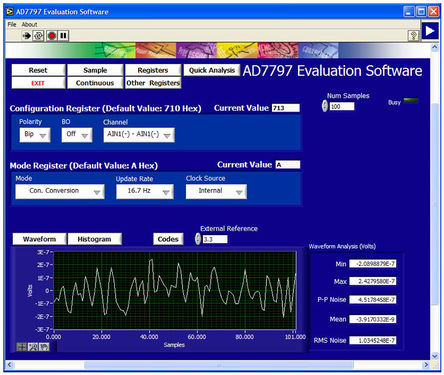Screen dimensions: 444x375
Task: Select the graph zoom magnifier tool
Action: click(x=33, y=347)
